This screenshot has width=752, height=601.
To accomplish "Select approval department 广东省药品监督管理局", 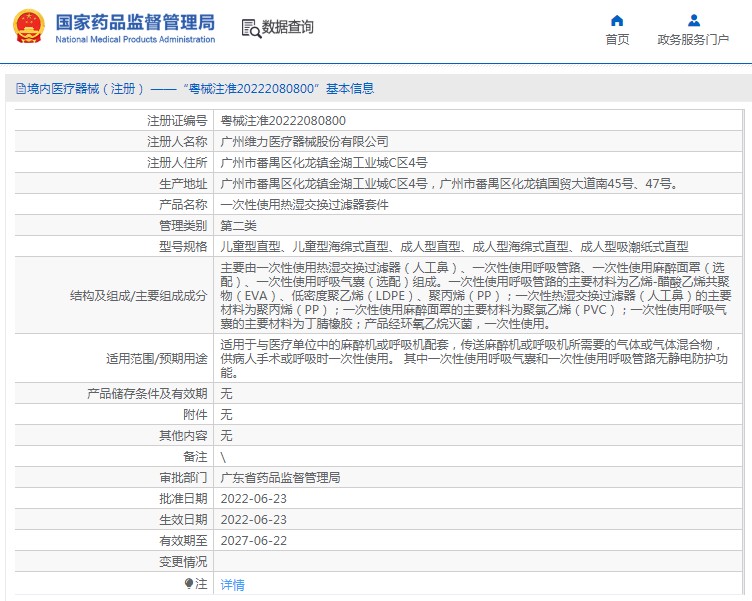I will coord(281,478).
